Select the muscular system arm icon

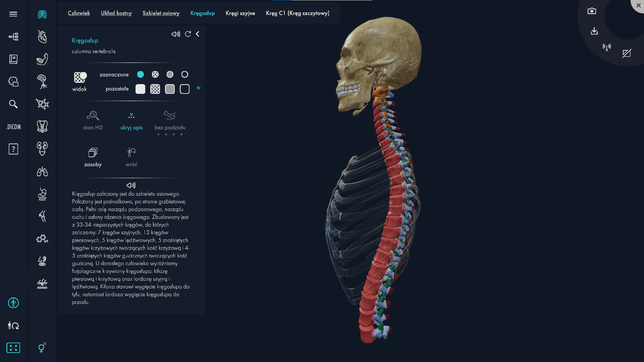pos(42,59)
